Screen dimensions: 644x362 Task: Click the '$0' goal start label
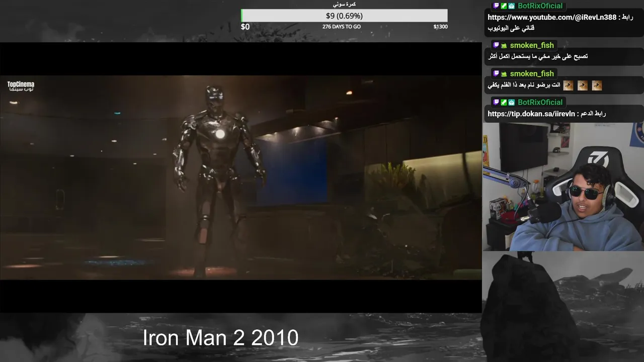point(245,27)
